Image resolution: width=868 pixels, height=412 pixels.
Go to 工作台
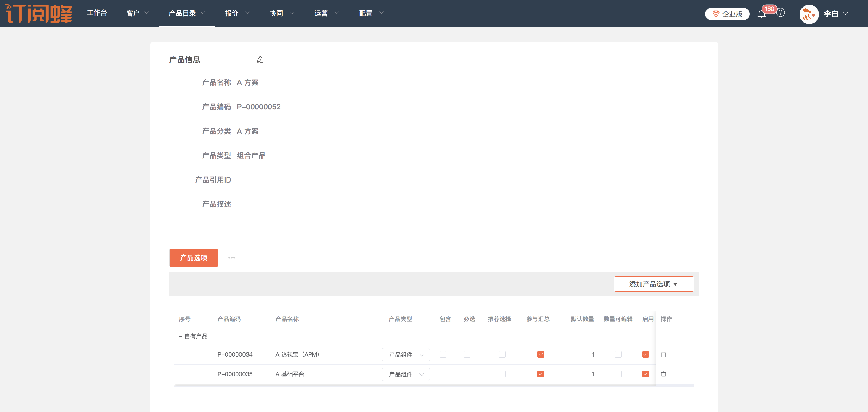click(97, 13)
